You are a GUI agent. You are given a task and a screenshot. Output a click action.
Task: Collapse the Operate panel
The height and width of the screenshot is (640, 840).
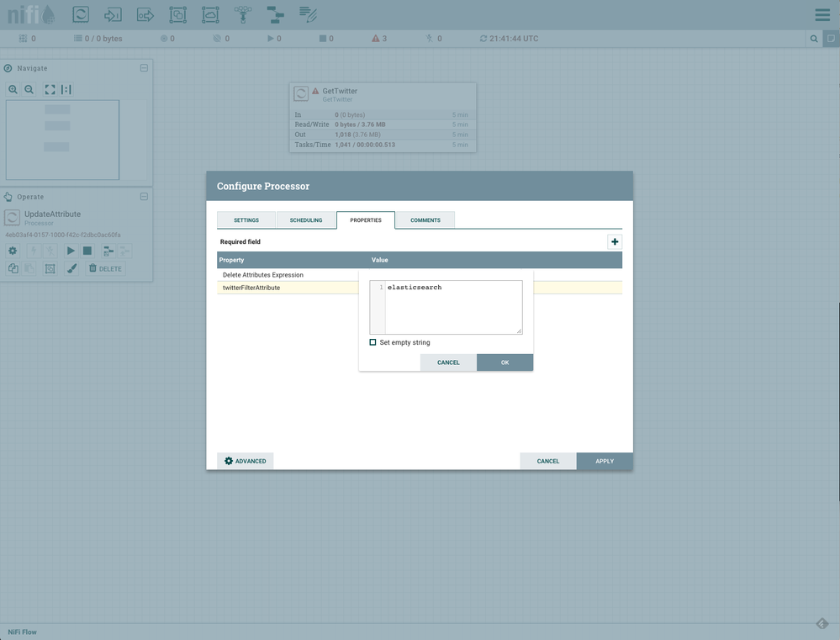[x=144, y=197]
